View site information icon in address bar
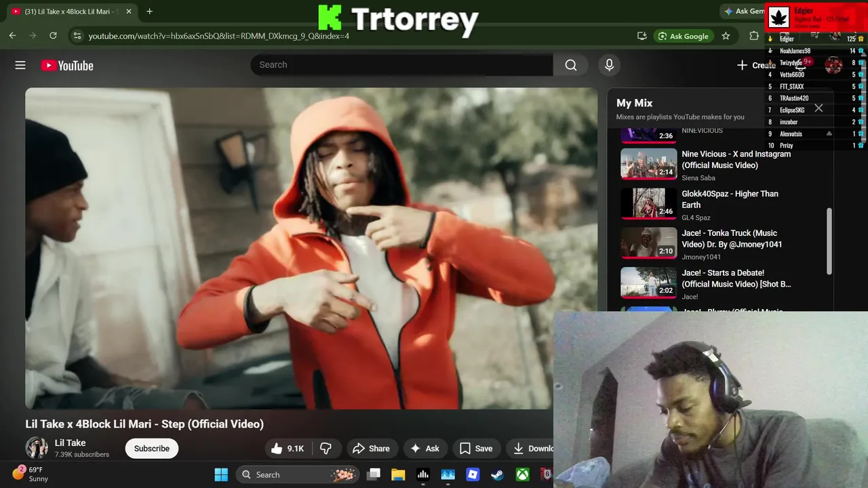Screen dimensions: 868x488 [77, 36]
